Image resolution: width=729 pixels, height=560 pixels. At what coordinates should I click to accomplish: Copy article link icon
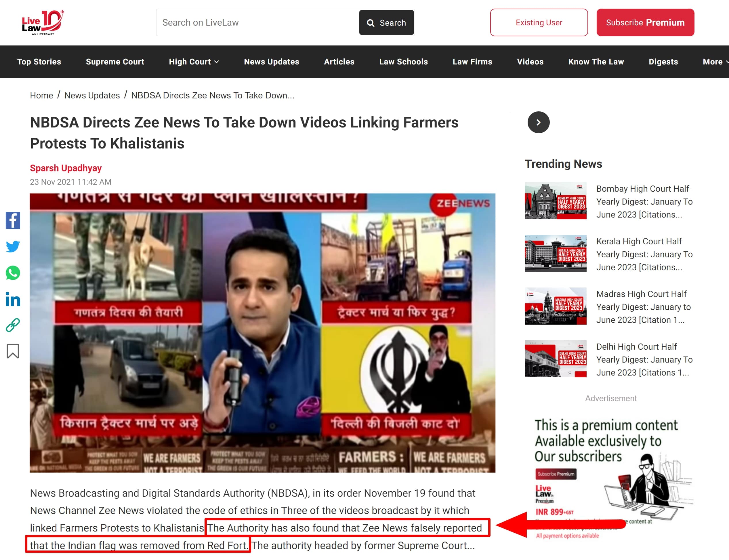(13, 325)
